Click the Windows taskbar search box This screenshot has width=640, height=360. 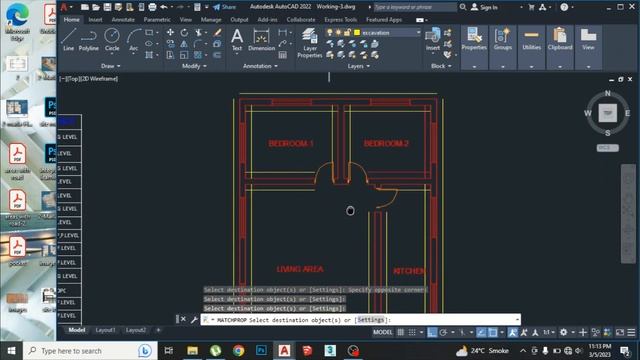90,351
